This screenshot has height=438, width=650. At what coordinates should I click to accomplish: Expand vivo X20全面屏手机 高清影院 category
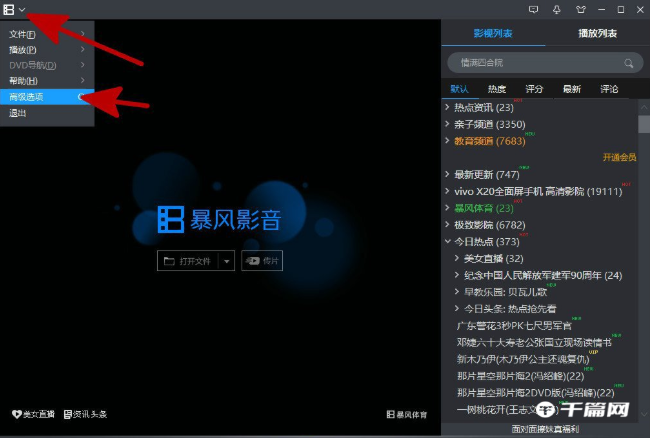pyautogui.click(x=447, y=191)
